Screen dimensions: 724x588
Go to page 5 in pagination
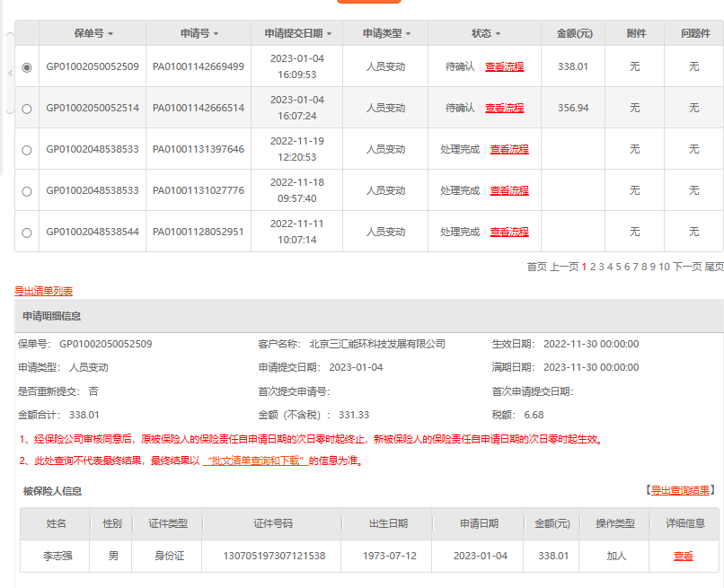(x=618, y=267)
